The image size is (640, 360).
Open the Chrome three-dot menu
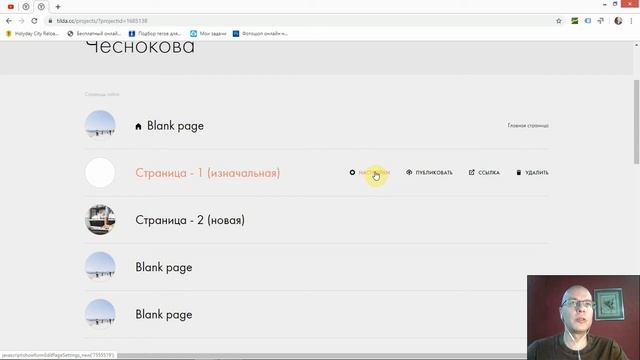pos(631,21)
